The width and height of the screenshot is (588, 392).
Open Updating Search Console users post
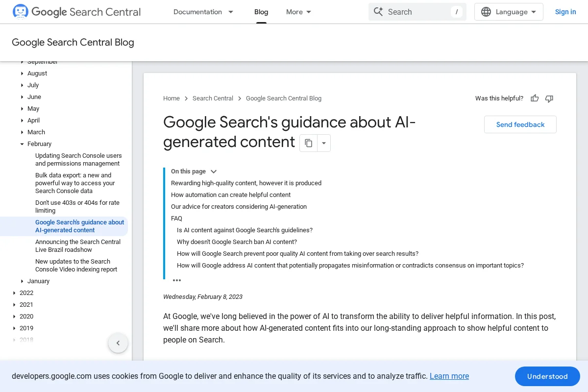[x=78, y=160]
